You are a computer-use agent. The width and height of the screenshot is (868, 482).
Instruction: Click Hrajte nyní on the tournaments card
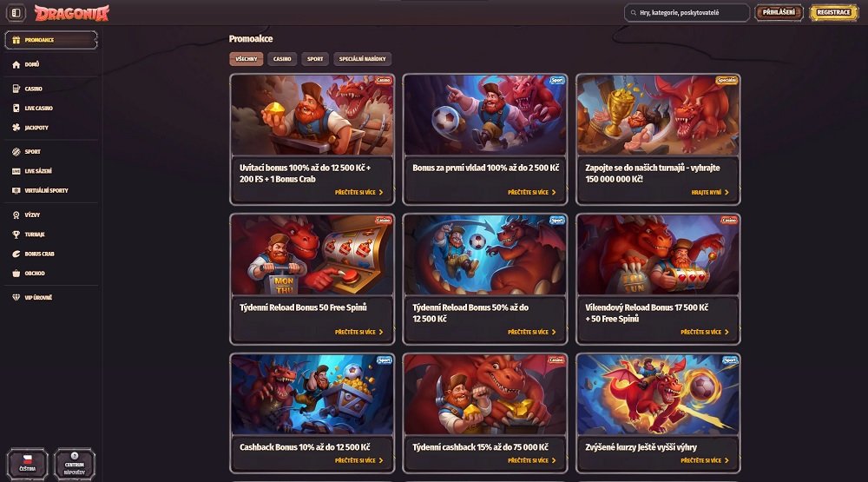[710, 192]
